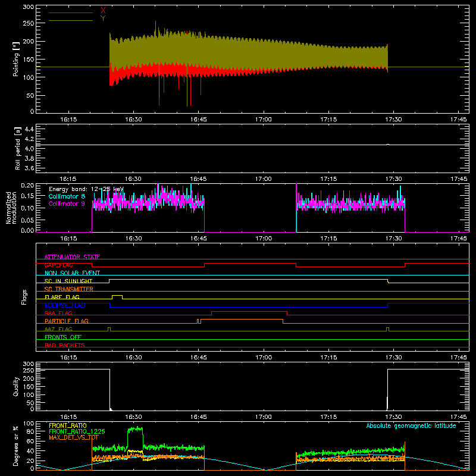Click the A4Z_FLAG label

click(x=58, y=329)
